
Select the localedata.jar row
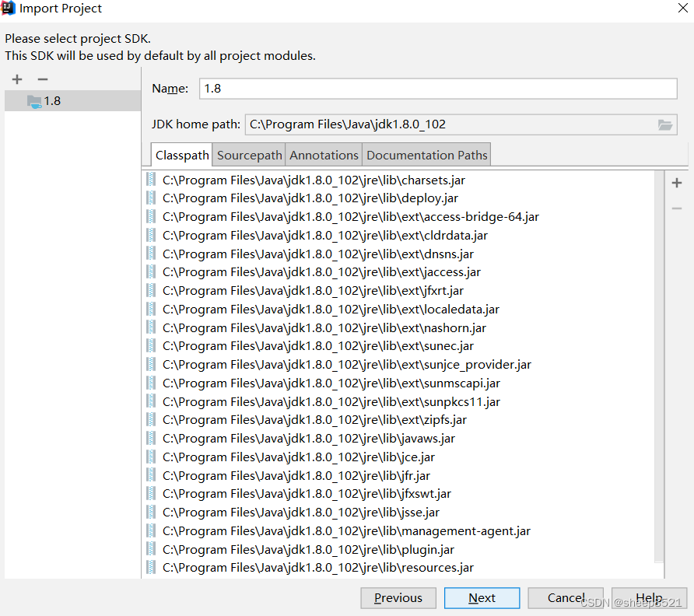tap(398, 310)
